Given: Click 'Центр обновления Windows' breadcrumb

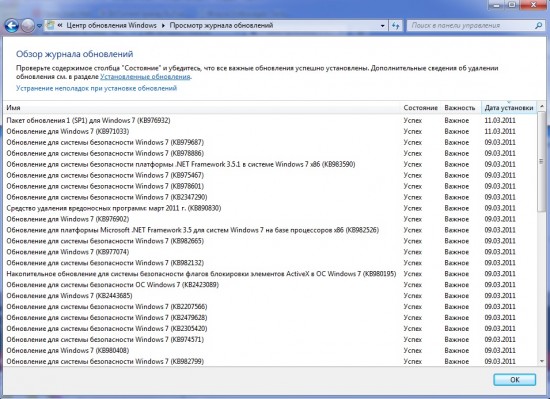Looking at the screenshot, I should tap(111, 25).
